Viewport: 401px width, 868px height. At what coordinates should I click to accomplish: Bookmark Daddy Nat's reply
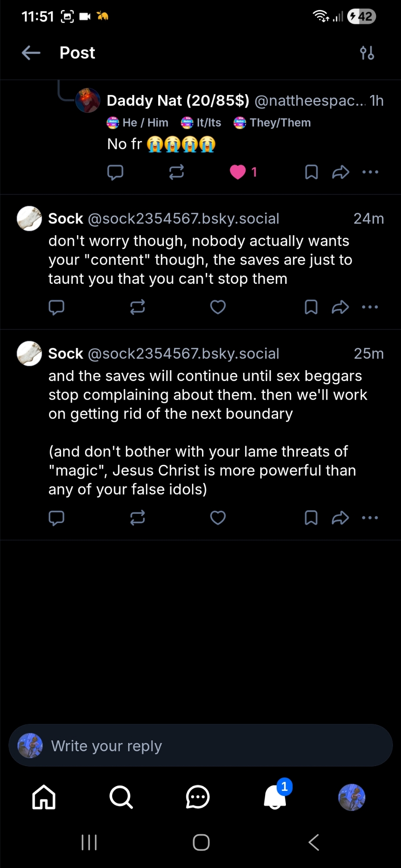tap(311, 172)
